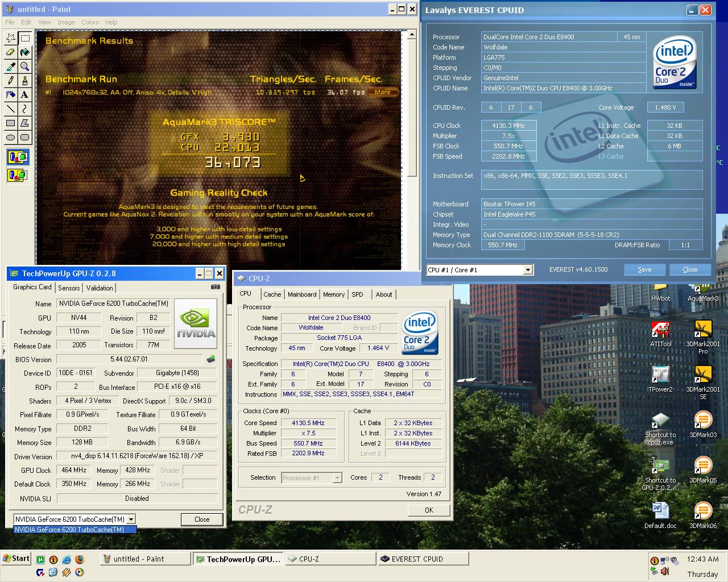Switch to the Validation tab in GPU-Z
This screenshot has height=582, width=728.
[100, 288]
